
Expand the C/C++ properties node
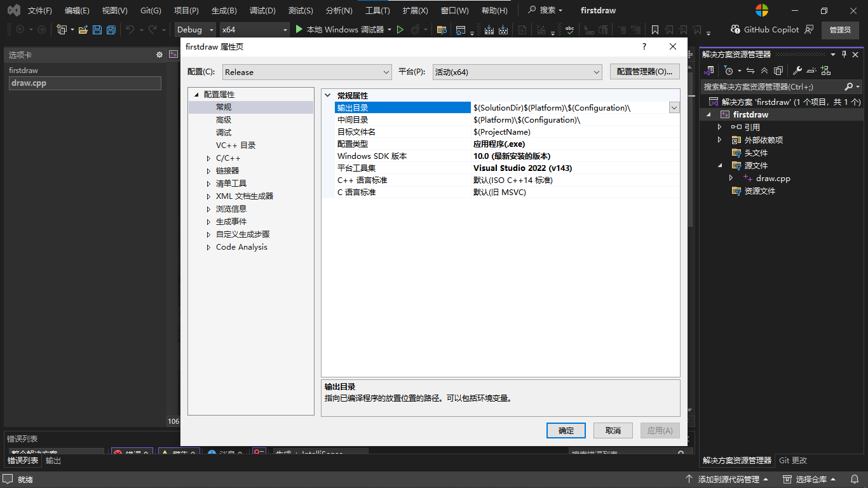coord(208,158)
